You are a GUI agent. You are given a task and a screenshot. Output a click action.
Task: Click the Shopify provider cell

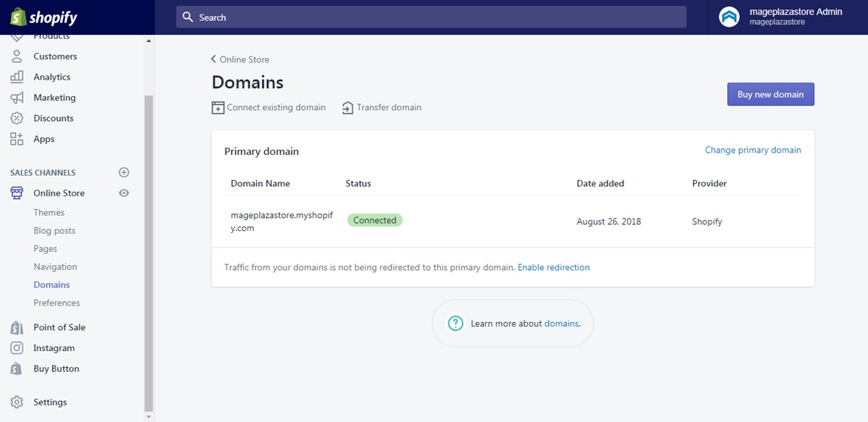click(x=707, y=221)
